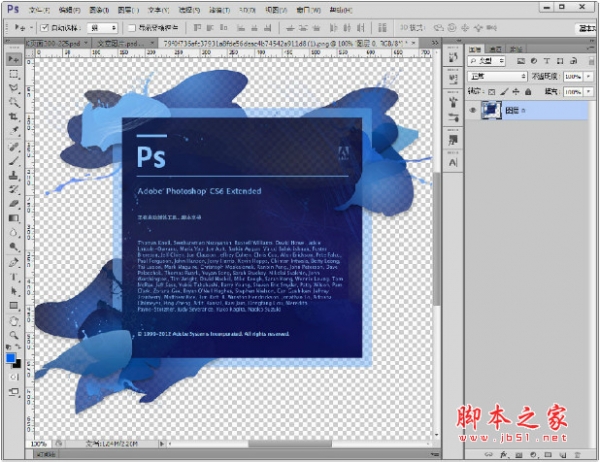Select the Magic Wand tool
This screenshot has width=600, height=462.
[14, 102]
